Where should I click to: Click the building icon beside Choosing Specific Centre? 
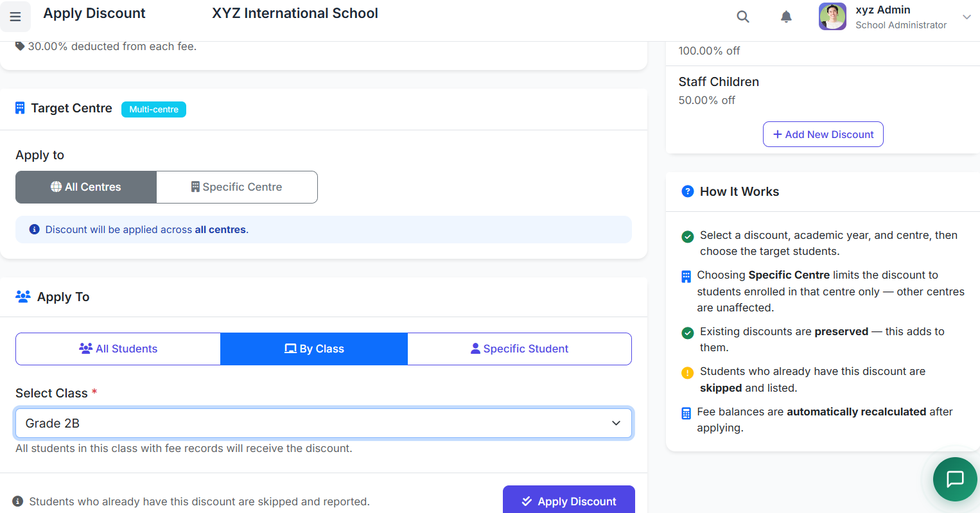click(x=686, y=277)
